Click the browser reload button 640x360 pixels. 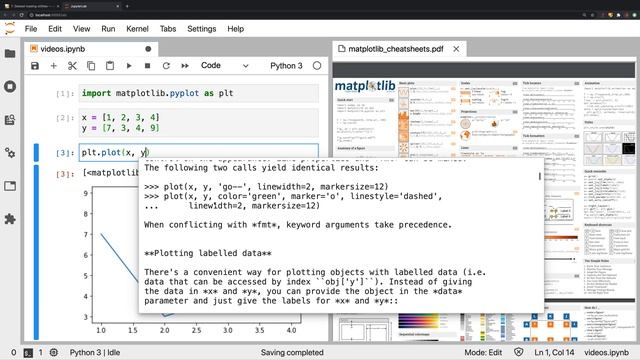[21, 15]
